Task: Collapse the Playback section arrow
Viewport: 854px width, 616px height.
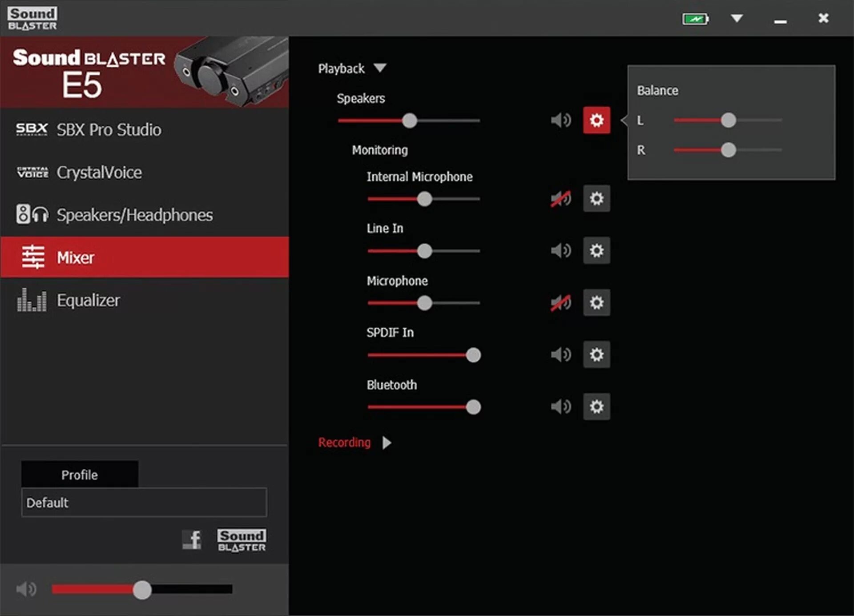Action: pos(380,68)
